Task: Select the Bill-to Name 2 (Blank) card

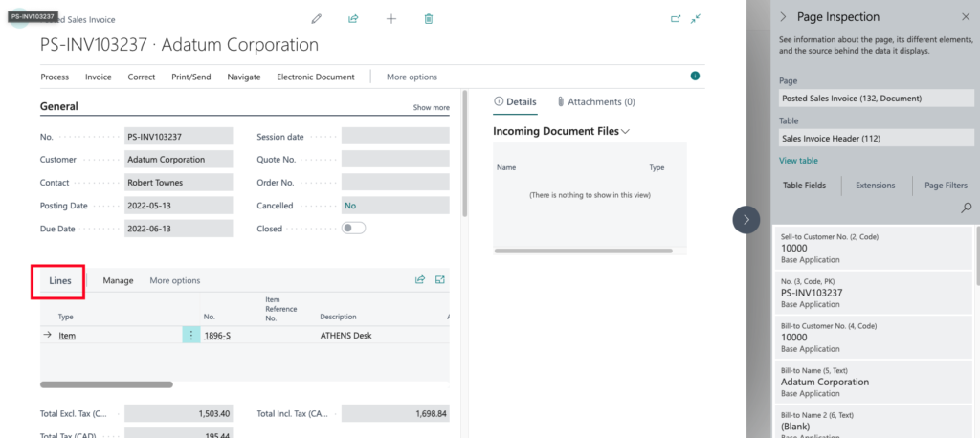Action: 873,422
